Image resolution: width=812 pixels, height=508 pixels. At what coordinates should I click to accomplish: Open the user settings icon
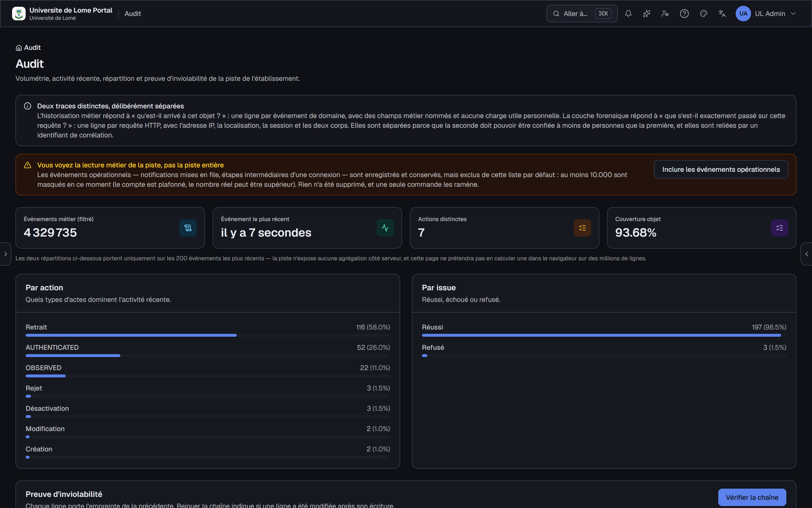point(665,14)
